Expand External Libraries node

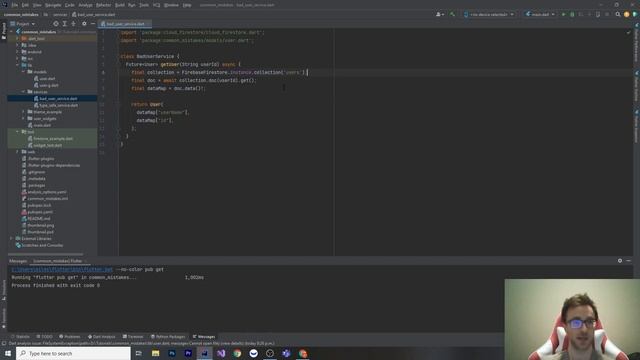[x=12, y=238]
